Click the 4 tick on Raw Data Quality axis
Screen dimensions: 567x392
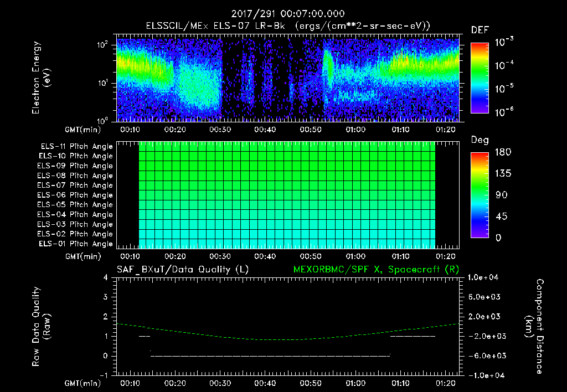coord(105,277)
